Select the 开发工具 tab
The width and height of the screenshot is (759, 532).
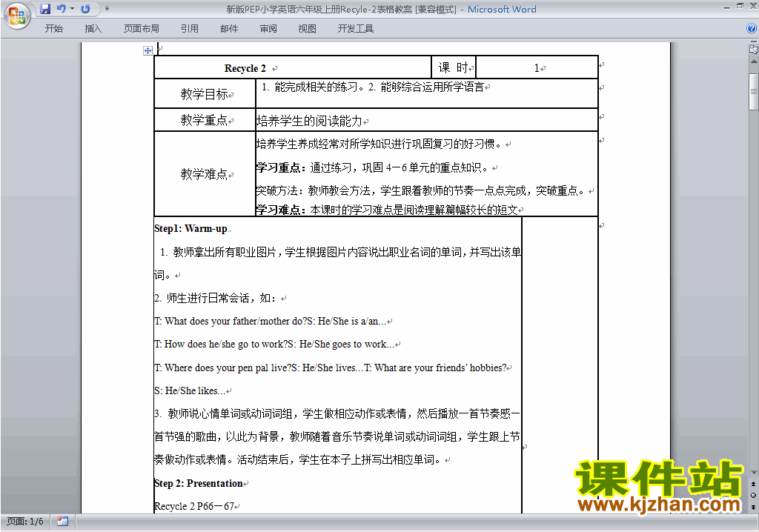coord(356,29)
